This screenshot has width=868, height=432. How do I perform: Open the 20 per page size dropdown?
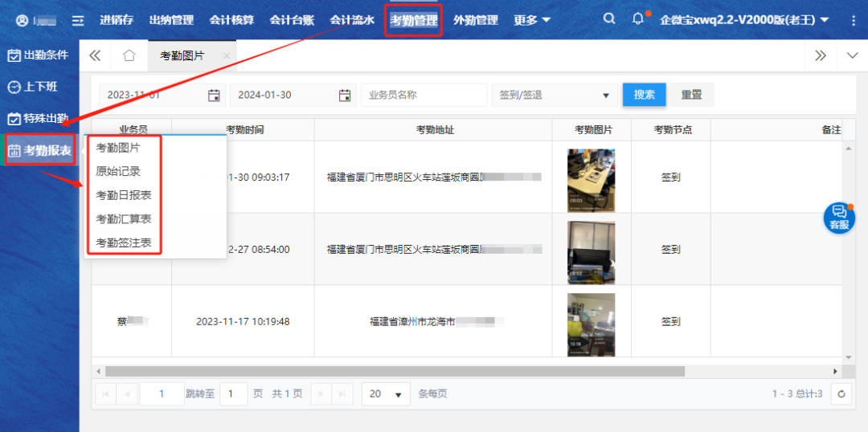386,393
